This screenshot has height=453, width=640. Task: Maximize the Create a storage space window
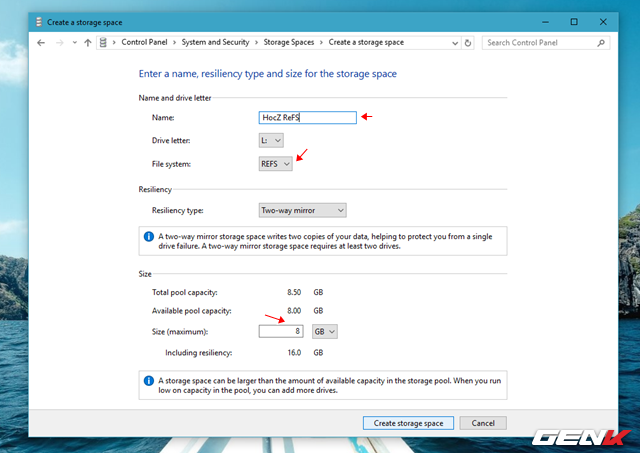[574, 22]
